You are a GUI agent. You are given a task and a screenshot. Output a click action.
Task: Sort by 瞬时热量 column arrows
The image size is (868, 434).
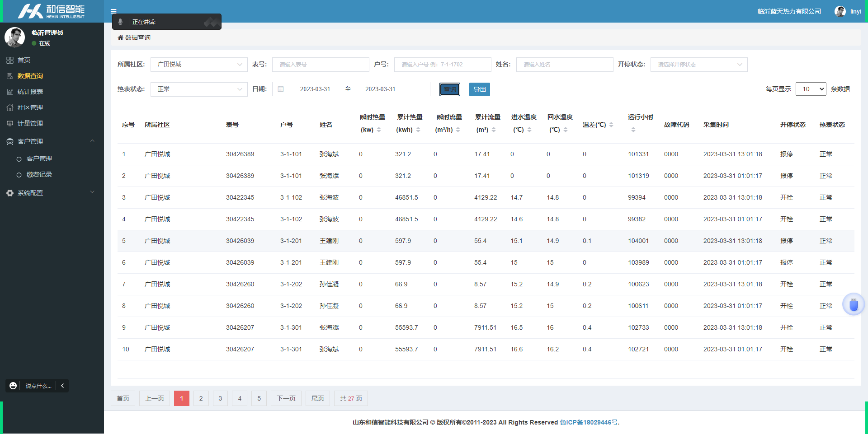click(379, 130)
